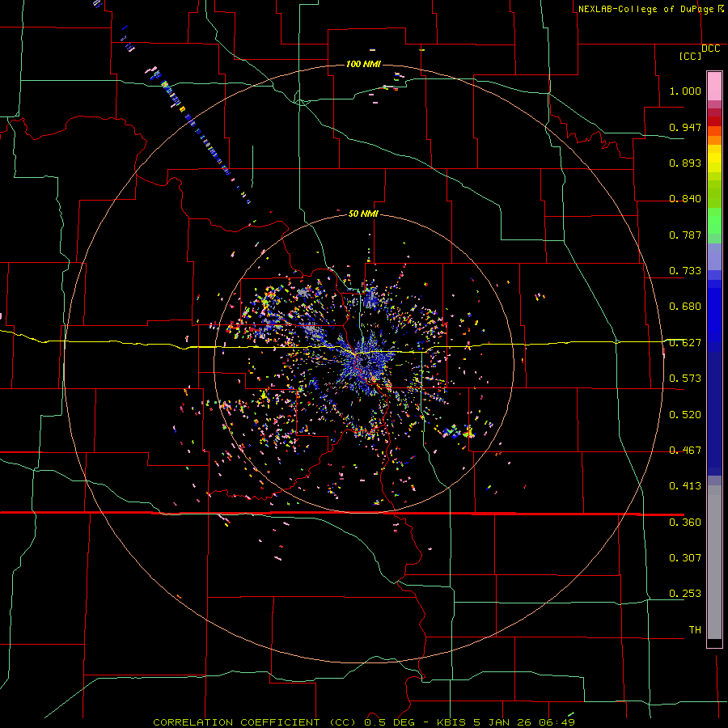Click the 0.467 legend value

click(x=685, y=451)
